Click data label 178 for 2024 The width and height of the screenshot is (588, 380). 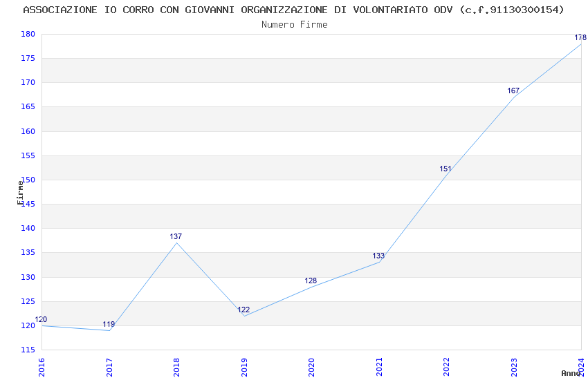580,37
